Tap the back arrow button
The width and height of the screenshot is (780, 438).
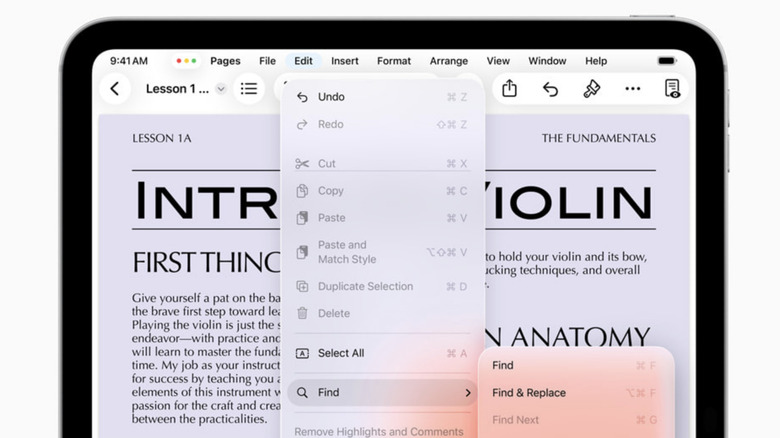115,89
